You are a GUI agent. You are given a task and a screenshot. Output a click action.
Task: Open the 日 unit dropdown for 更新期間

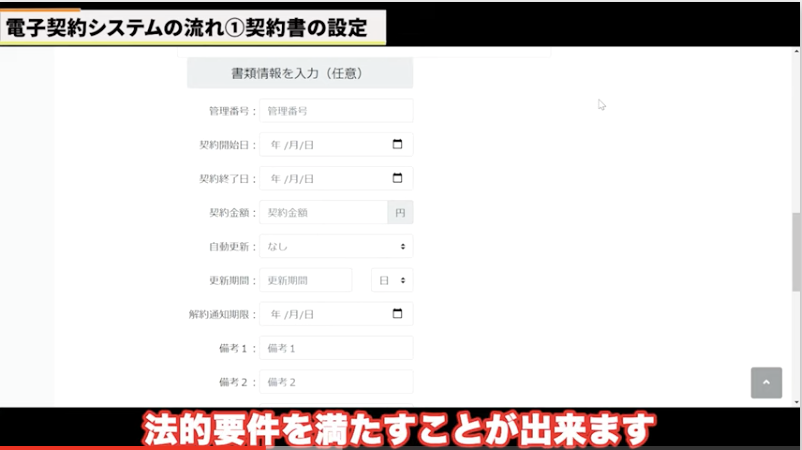pyautogui.click(x=391, y=280)
